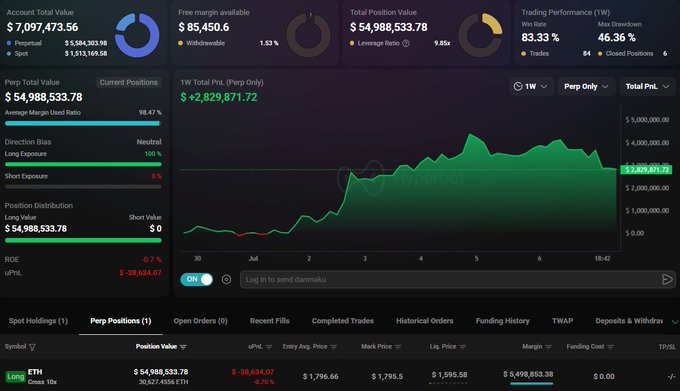Expand more tabs with the chevron
The width and height of the screenshot is (680, 391).
675,322
